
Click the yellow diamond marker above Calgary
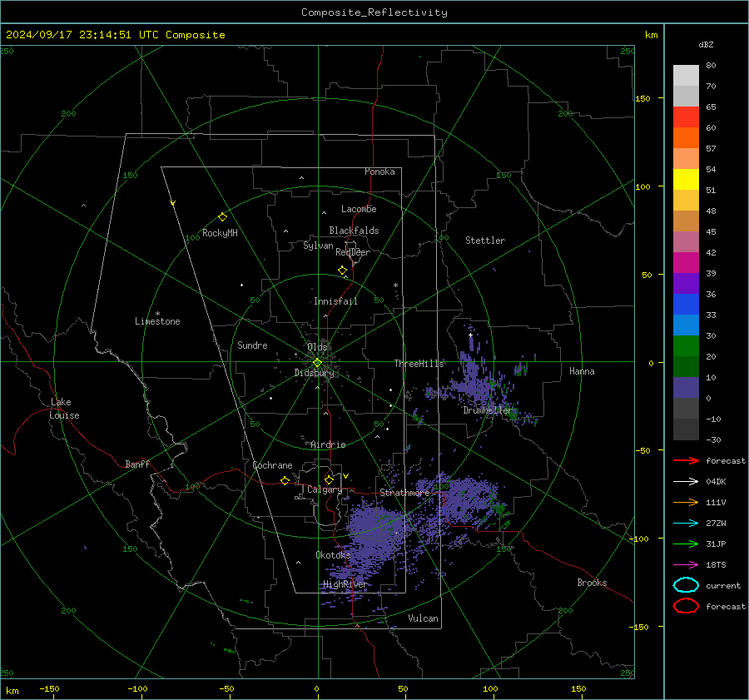pos(329,479)
